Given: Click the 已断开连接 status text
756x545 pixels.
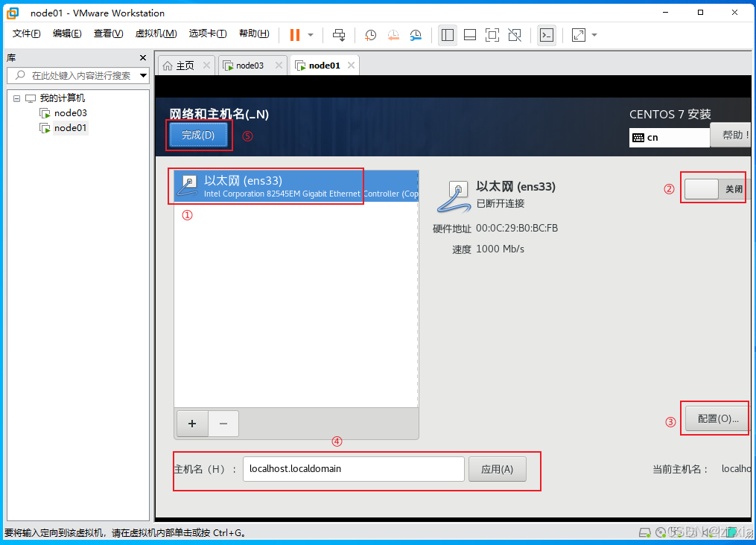Looking at the screenshot, I should pos(501,203).
